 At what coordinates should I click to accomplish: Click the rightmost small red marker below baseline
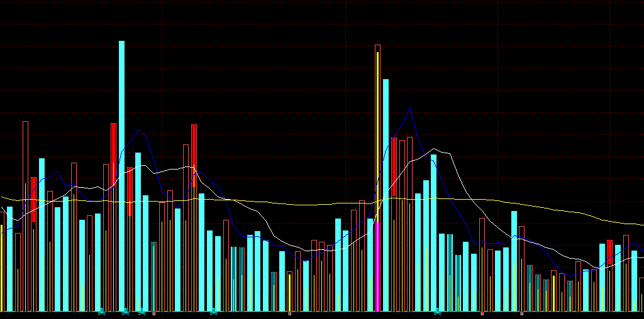pos(521,313)
